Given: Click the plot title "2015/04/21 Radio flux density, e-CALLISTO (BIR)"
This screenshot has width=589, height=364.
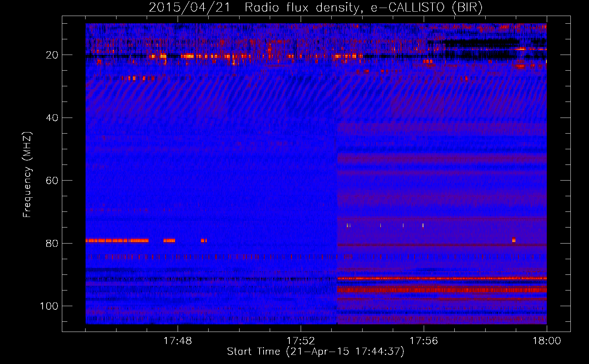Looking at the screenshot, I should tap(316, 8).
